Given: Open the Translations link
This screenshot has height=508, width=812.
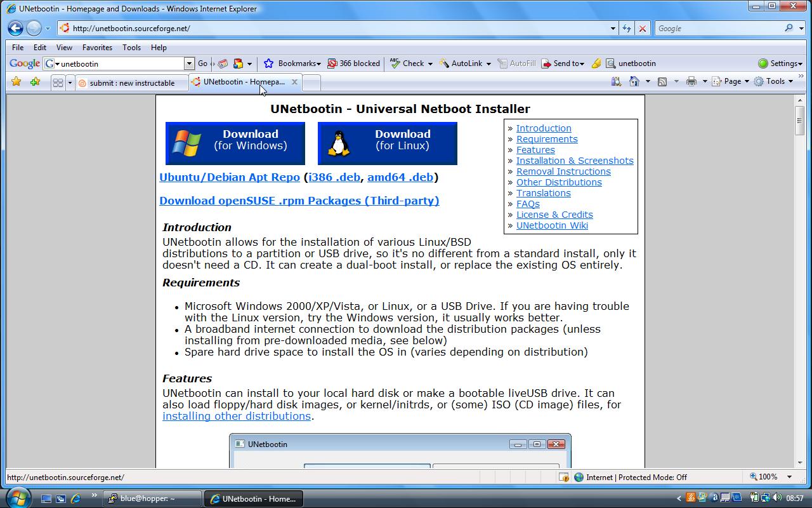Looking at the screenshot, I should (544, 193).
